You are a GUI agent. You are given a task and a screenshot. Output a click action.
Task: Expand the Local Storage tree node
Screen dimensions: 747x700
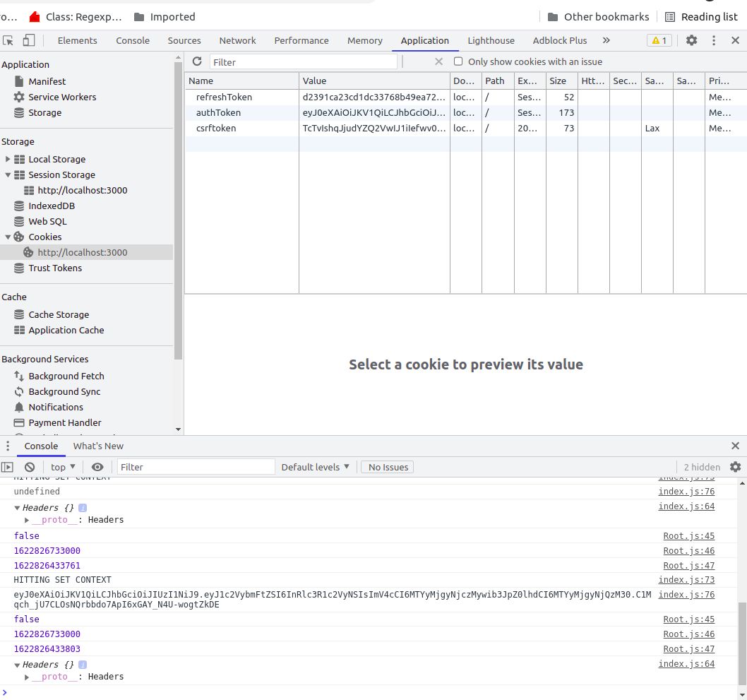[x=8, y=159]
